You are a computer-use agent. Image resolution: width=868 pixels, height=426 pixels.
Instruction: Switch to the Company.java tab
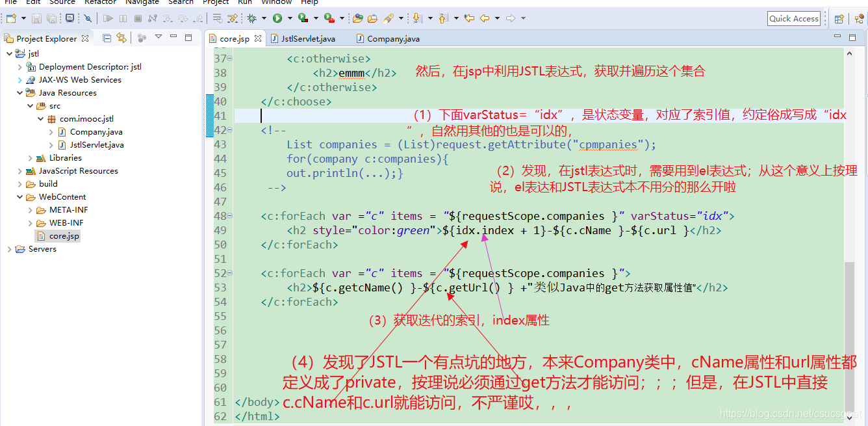388,38
